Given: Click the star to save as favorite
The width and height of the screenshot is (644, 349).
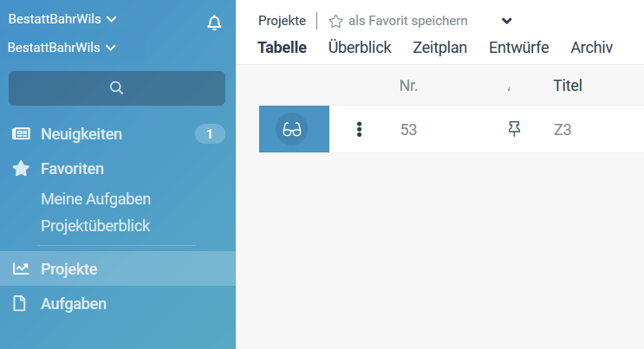Looking at the screenshot, I should [335, 21].
